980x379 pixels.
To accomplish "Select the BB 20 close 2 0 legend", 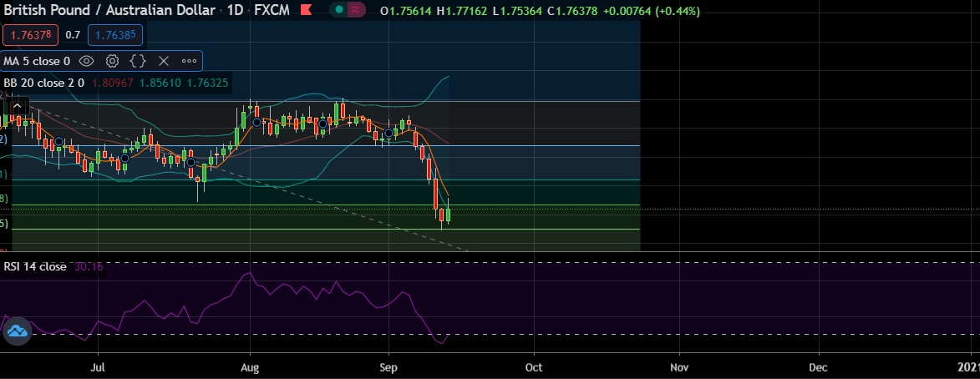I will pyautogui.click(x=43, y=83).
